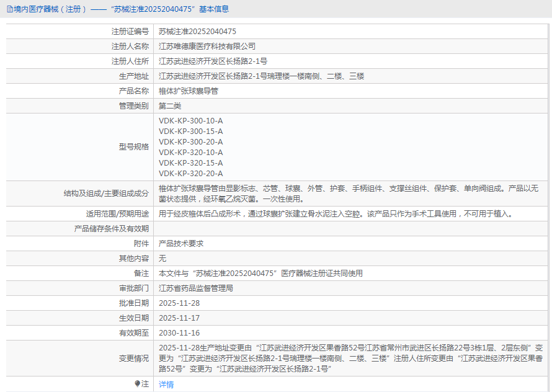This screenshot has height=392, width=552.
Task: Click the 生效日期 label
Action: 134,318
